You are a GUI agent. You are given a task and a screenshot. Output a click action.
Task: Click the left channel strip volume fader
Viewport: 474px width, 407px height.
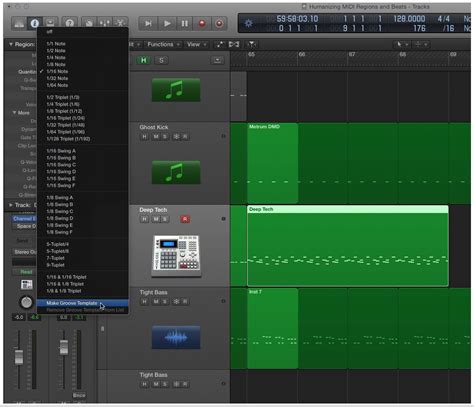pos(19,357)
